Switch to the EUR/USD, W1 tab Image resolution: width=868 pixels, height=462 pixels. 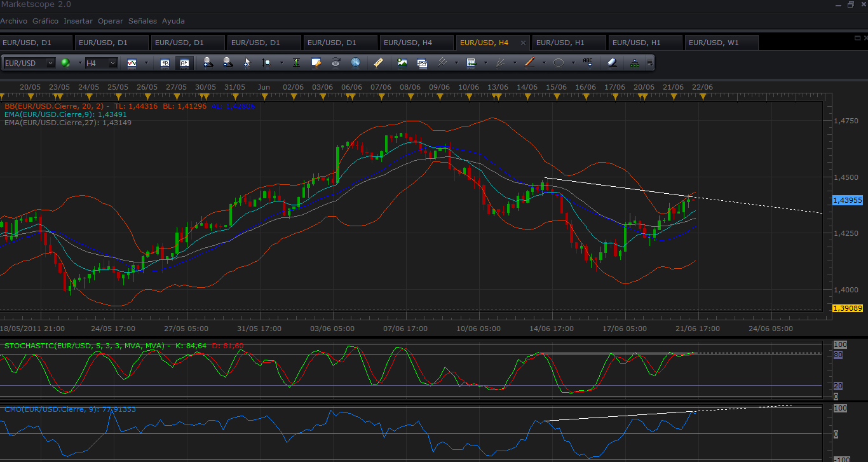coord(721,43)
